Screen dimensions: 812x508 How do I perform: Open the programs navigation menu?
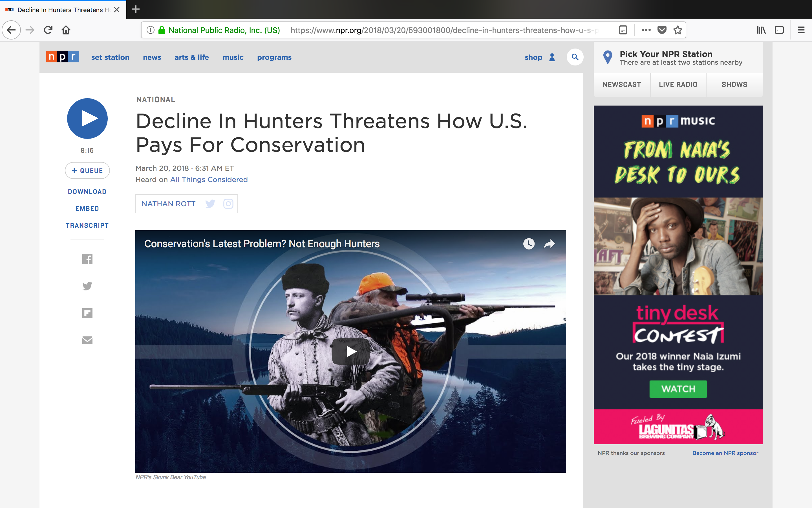click(274, 58)
